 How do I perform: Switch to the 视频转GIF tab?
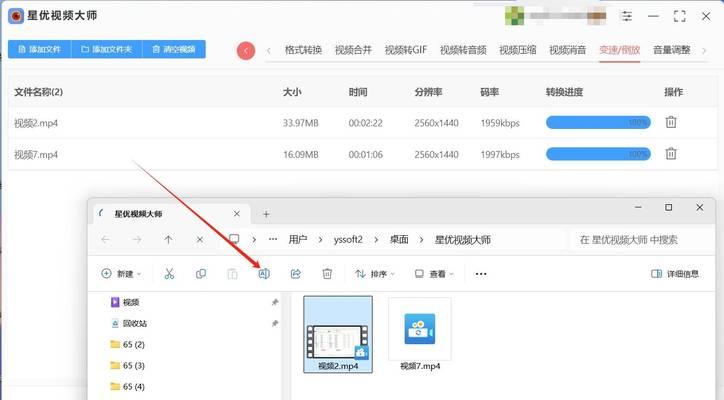click(406, 50)
